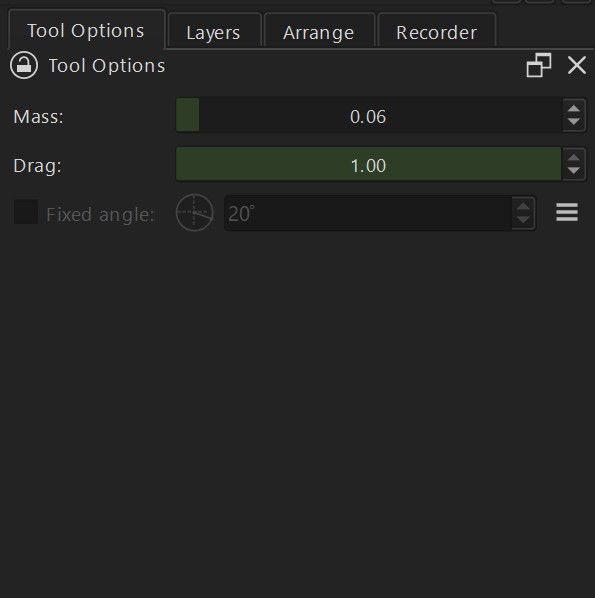Screen dimensions: 595x598
Task: Increase Drag value with up arrow
Action: pyautogui.click(x=574, y=158)
